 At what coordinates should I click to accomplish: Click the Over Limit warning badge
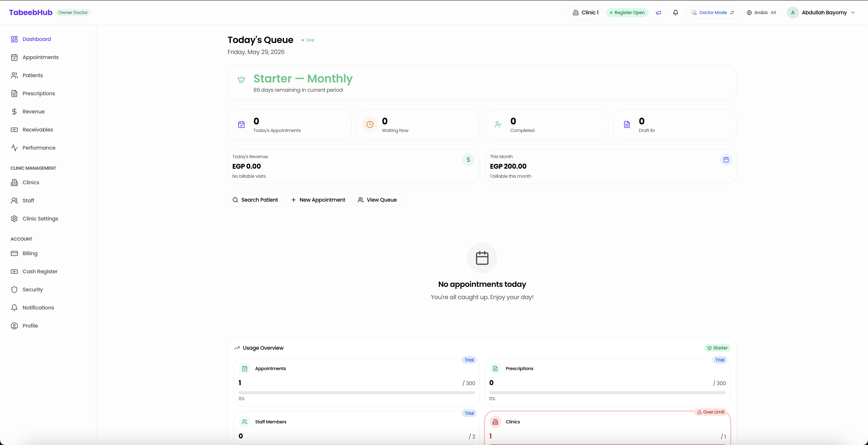click(711, 412)
